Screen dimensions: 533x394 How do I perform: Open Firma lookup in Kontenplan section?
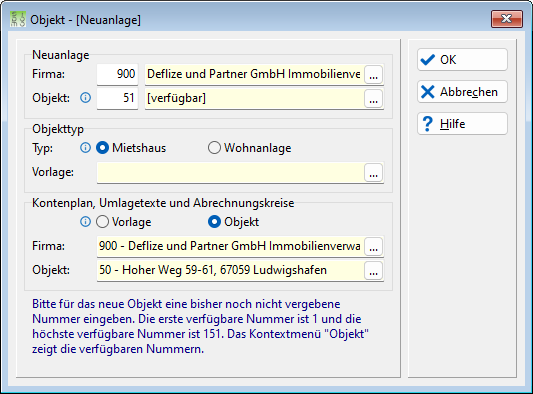pos(374,246)
